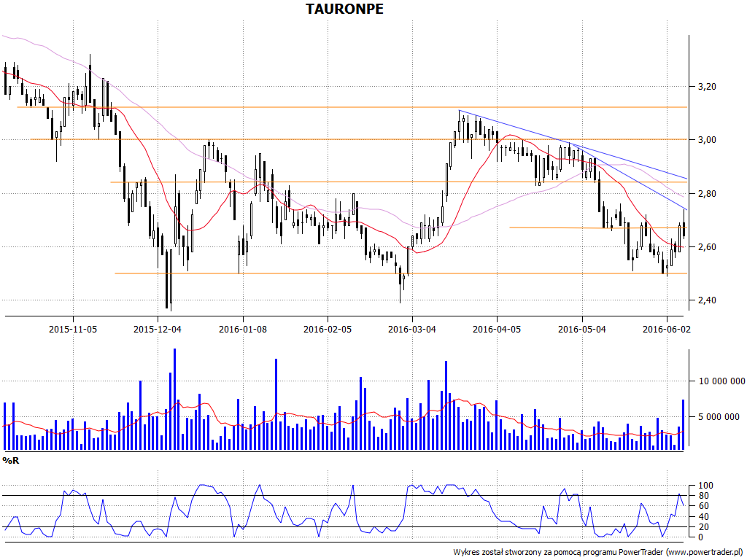Select the 40 level on %R axis
This screenshot has width=747, height=560.
coord(705,517)
